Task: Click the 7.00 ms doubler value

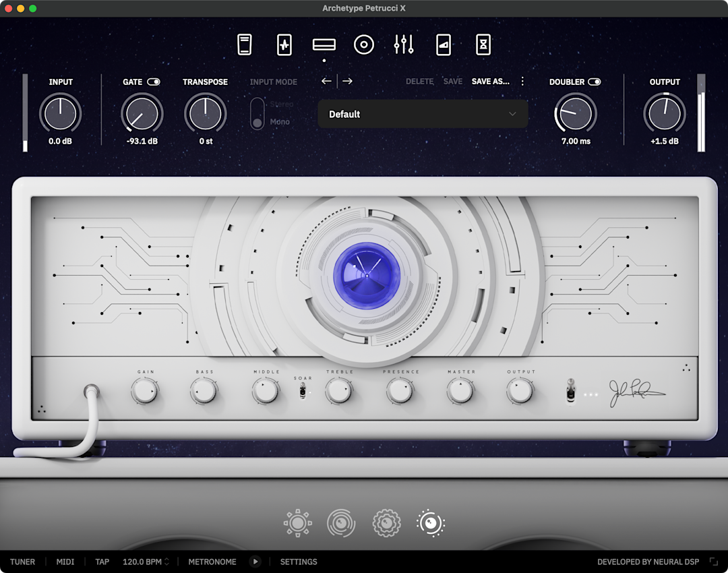Action: (x=576, y=141)
